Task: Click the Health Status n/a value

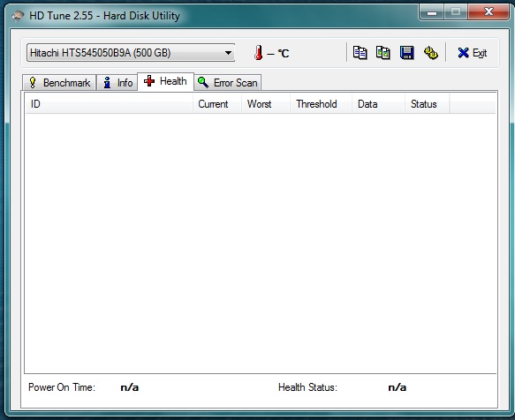Action: [x=398, y=387]
